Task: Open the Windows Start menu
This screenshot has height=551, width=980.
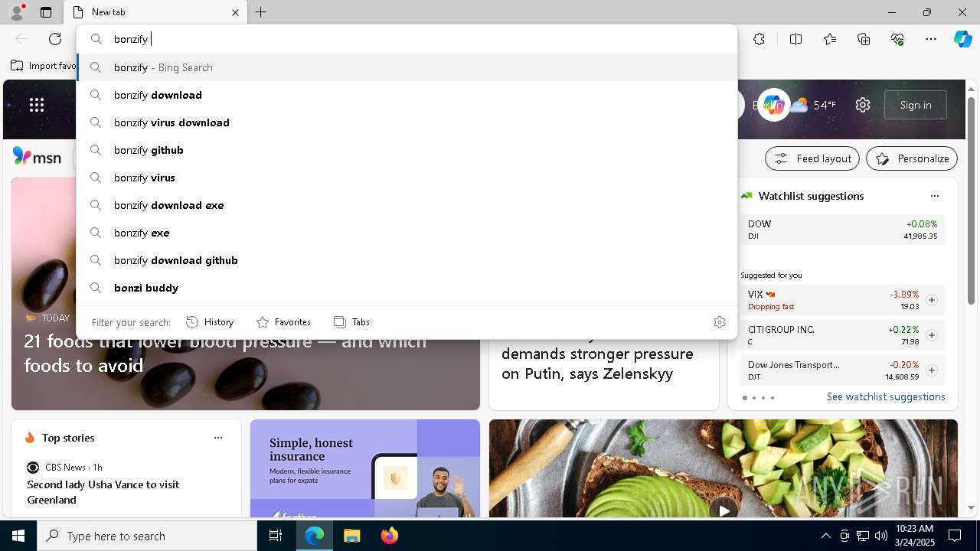Action: 18,536
